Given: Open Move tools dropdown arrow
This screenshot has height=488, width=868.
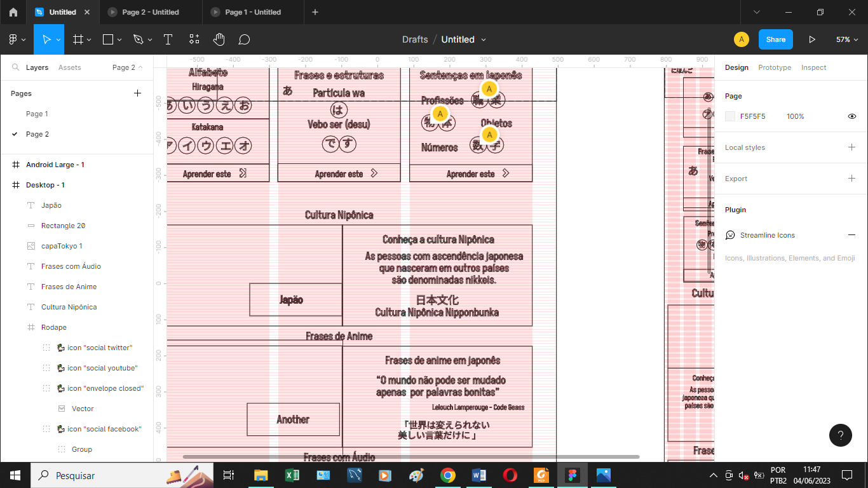Looking at the screenshot, I should (x=58, y=39).
